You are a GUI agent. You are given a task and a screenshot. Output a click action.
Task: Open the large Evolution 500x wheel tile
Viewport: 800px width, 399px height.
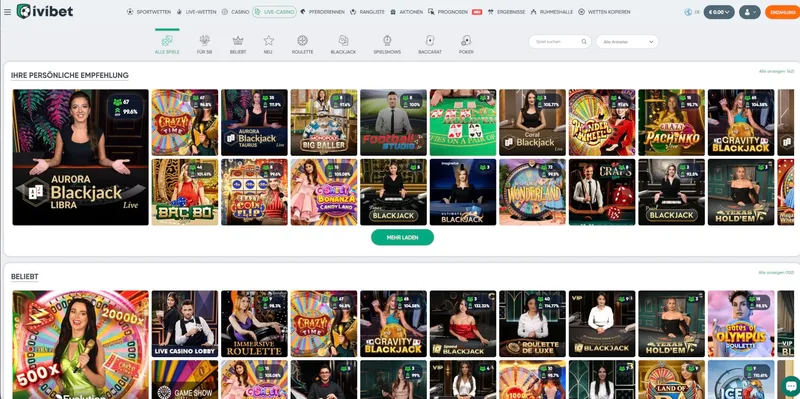pyautogui.click(x=81, y=345)
